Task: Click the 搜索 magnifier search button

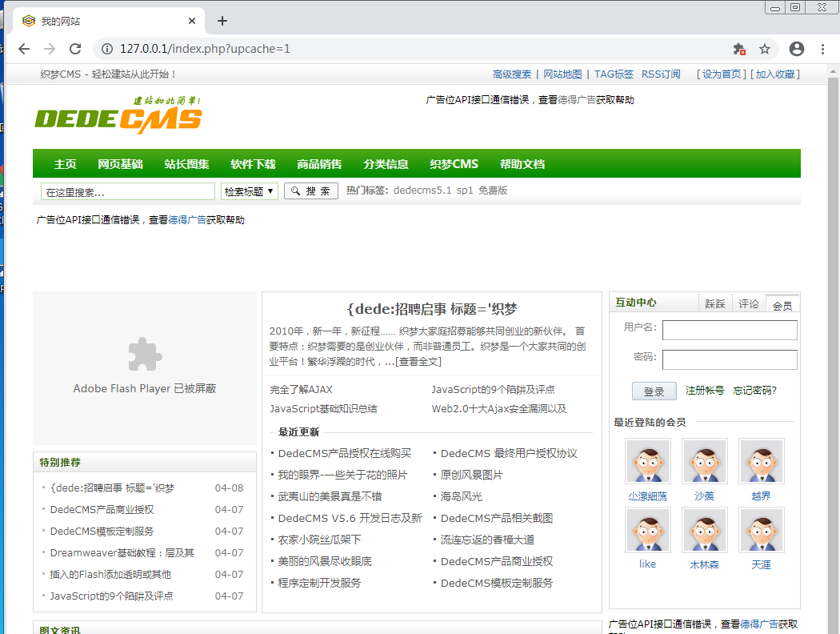Action: click(x=310, y=191)
